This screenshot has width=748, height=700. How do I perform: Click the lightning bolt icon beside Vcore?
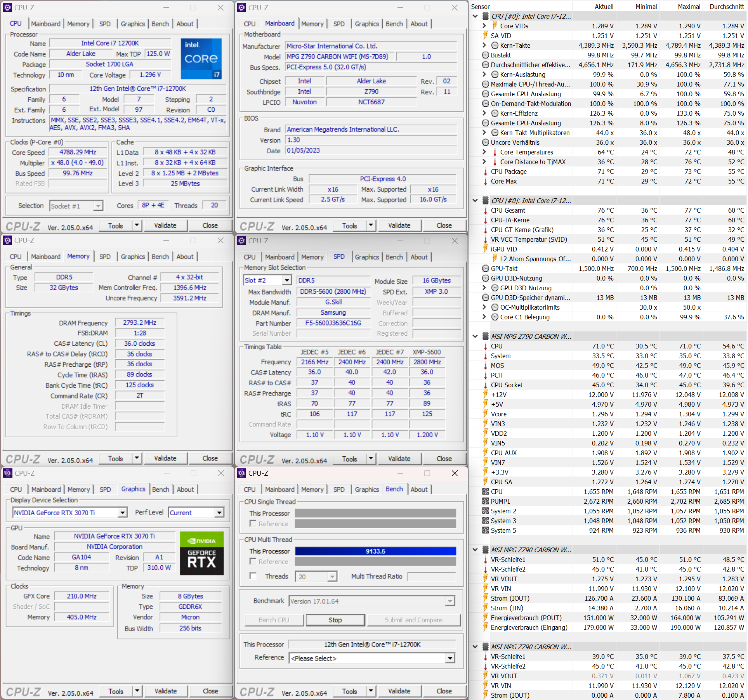point(485,414)
